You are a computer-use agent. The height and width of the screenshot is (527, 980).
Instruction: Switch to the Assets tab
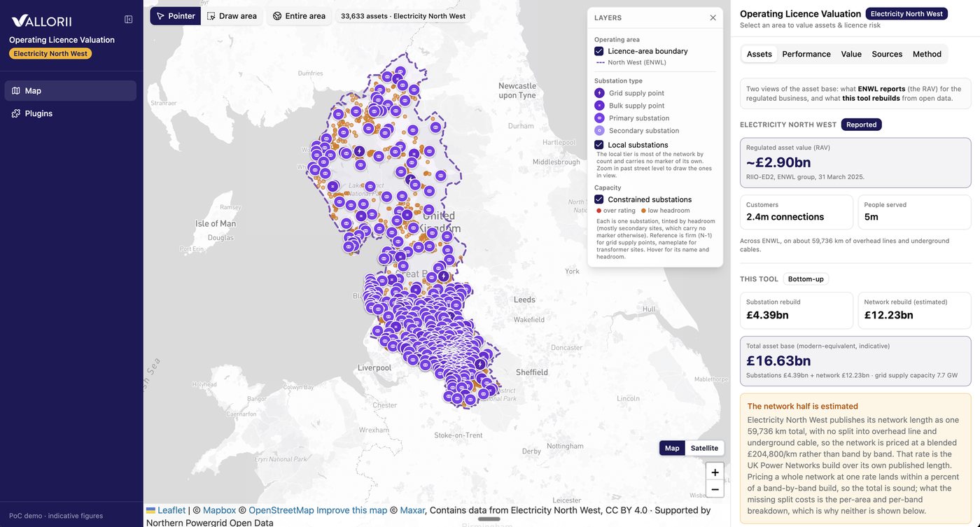(x=759, y=54)
